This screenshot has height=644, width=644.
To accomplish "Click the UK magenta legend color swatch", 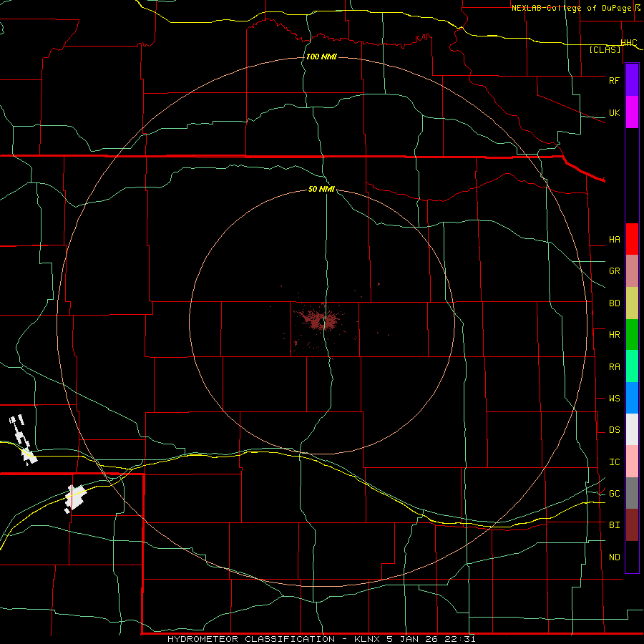I will [632, 112].
